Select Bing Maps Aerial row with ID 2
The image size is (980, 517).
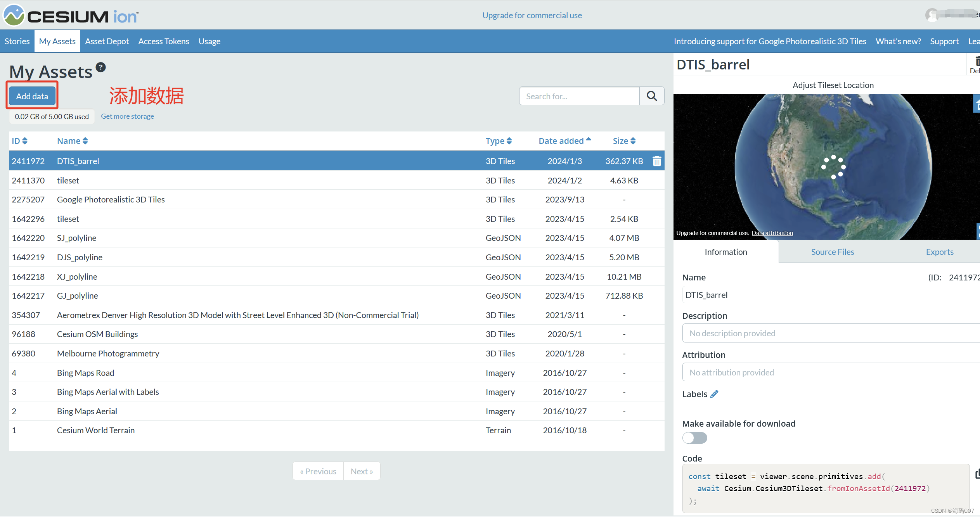click(x=336, y=411)
